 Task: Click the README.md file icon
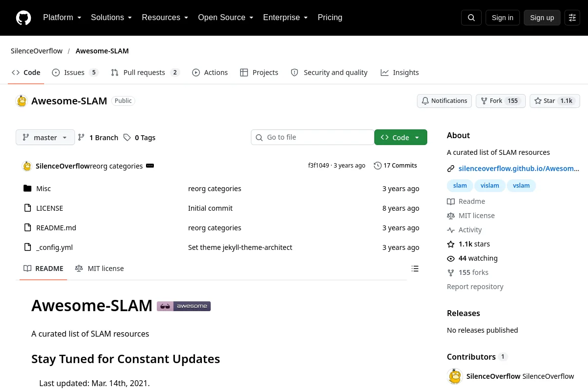tap(27, 228)
